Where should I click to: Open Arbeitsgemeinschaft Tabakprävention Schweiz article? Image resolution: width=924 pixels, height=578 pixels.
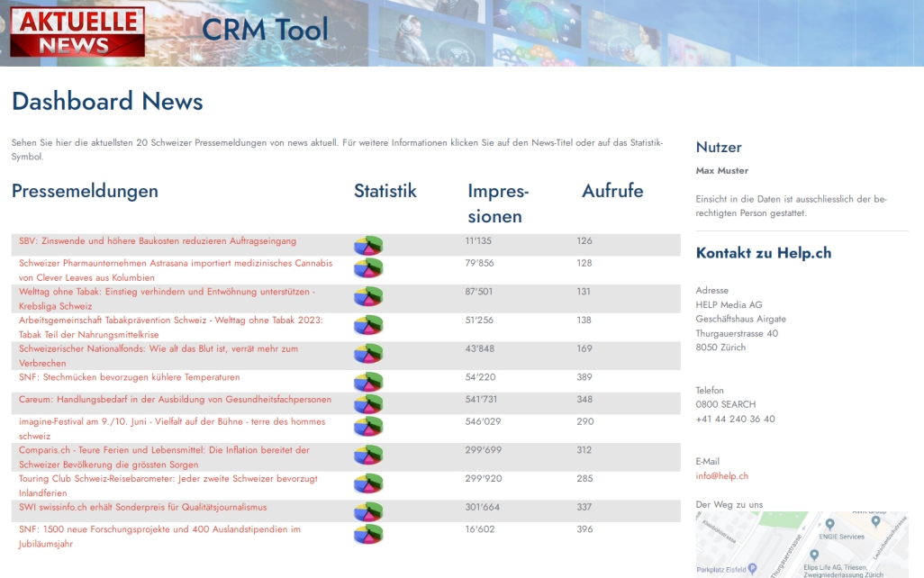coord(171,327)
